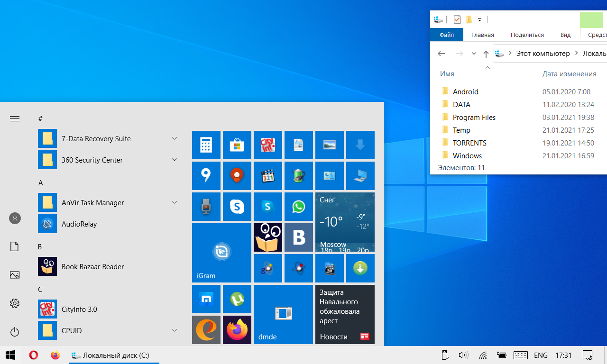Switch to the Поделиться ribbon tab
The height and width of the screenshot is (364, 607).
click(527, 35)
